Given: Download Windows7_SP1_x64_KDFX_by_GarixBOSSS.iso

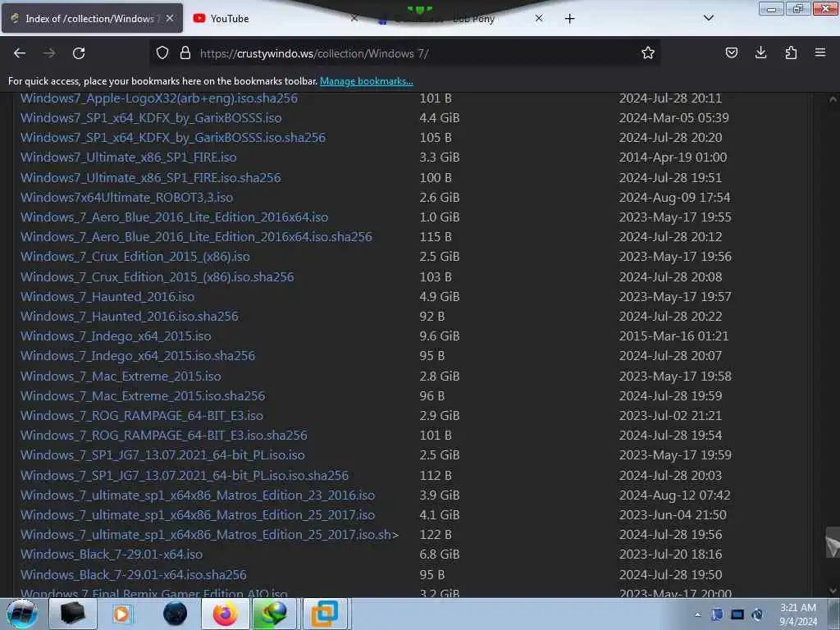Looking at the screenshot, I should click(151, 118).
